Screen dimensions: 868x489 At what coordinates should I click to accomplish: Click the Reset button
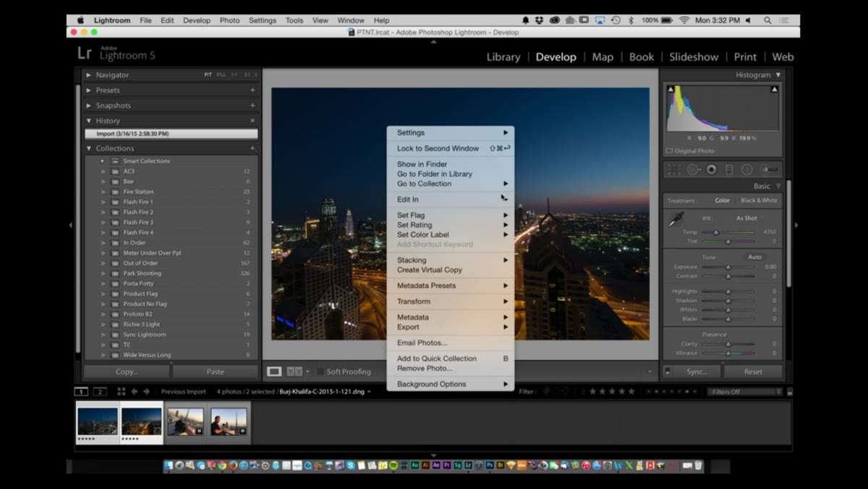coord(753,372)
